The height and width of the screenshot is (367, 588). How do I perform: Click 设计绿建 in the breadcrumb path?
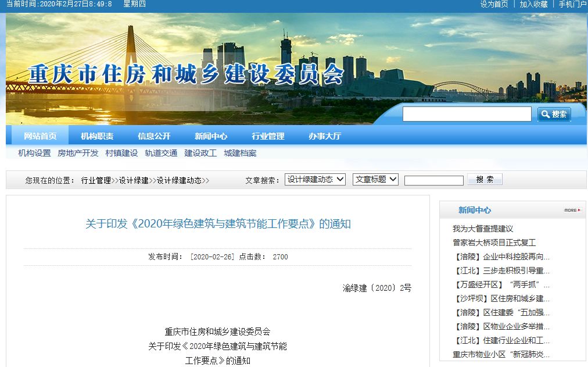(134, 180)
